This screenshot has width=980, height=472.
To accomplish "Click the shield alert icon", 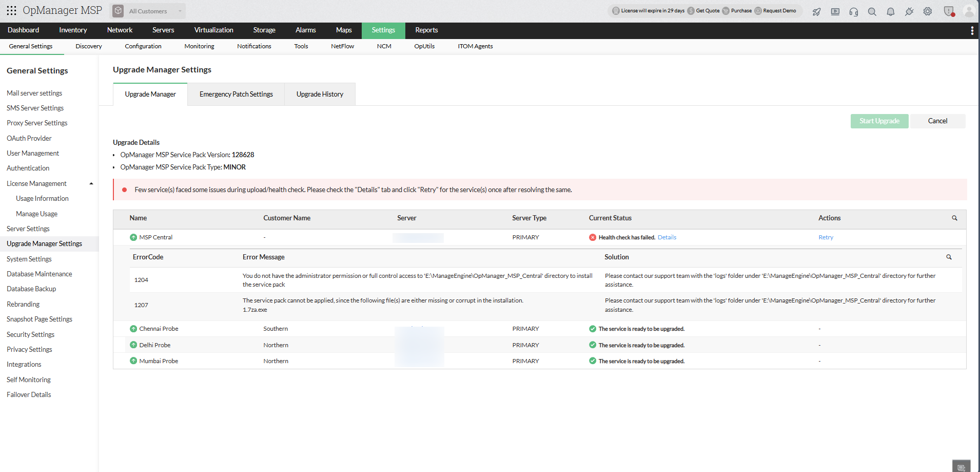I will pyautogui.click(x=949, y=11).
